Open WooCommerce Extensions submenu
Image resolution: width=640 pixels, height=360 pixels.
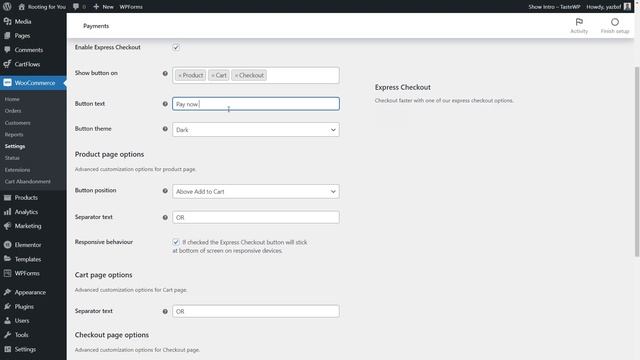pos(18,170)
